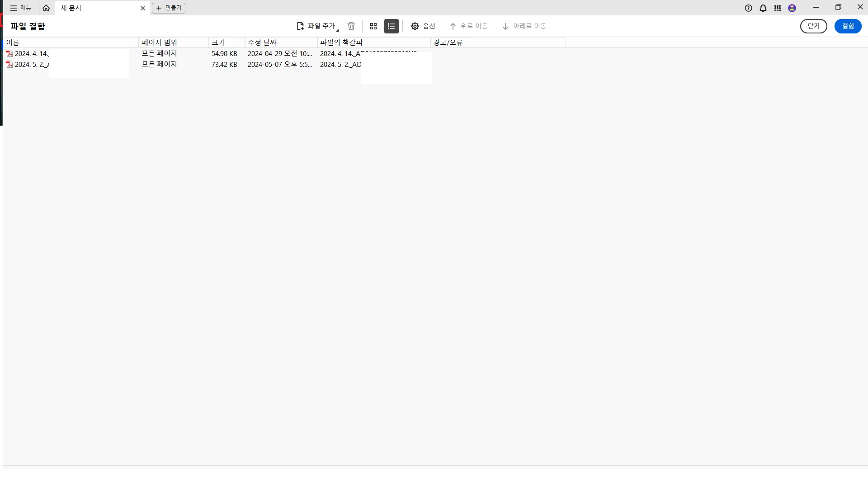Open the help question mark icon
Image resolution: width=868 pixels, height=489 pixels.
pyautogui.click(x=749, y=8)
